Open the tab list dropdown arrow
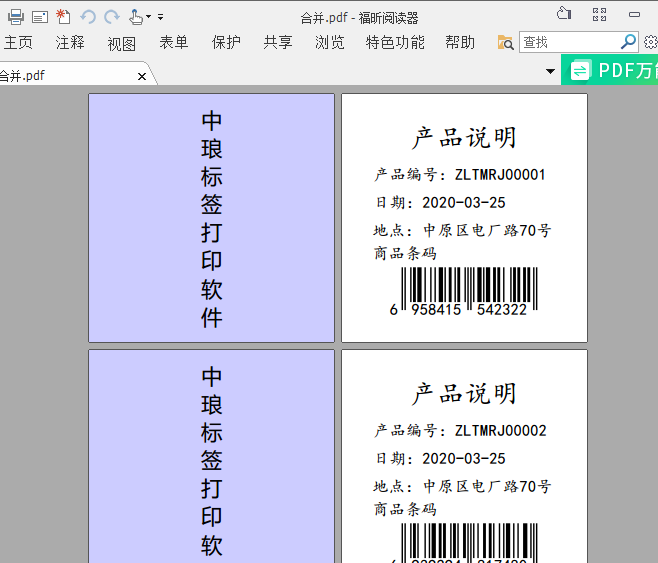658x563 pixels. 550,71
